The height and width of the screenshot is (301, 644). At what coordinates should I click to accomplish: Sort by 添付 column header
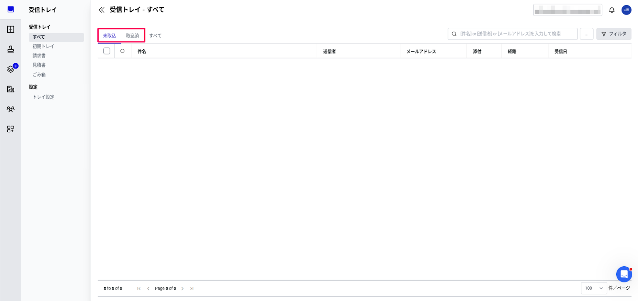click(x=477, y=52)
